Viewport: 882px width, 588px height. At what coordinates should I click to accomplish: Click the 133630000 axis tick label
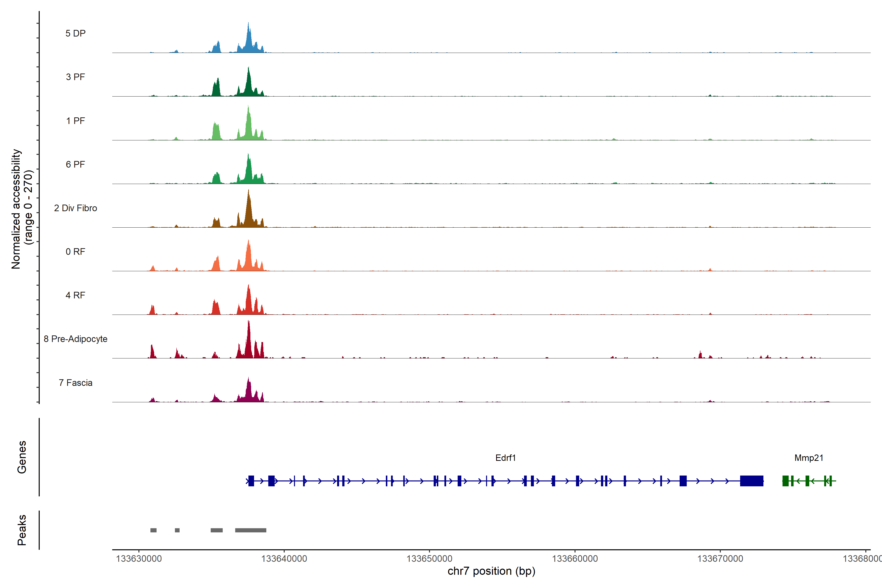(139, 559)
